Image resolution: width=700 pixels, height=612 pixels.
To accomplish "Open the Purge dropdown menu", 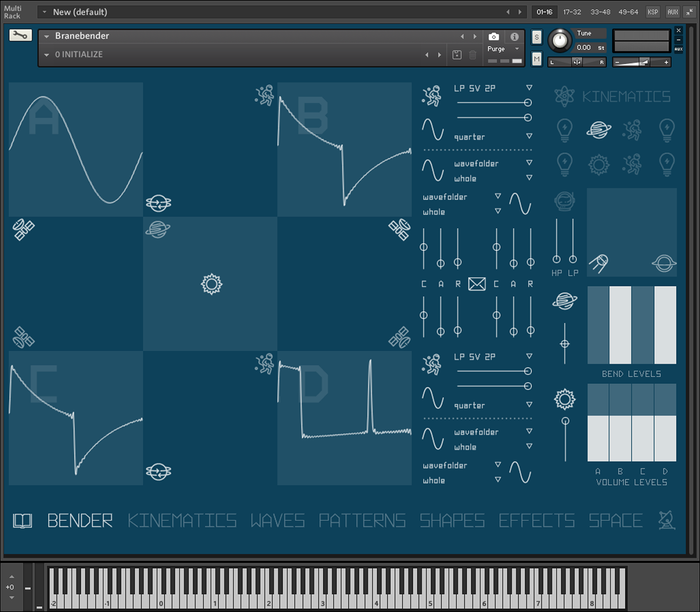I will coord(517,49).
